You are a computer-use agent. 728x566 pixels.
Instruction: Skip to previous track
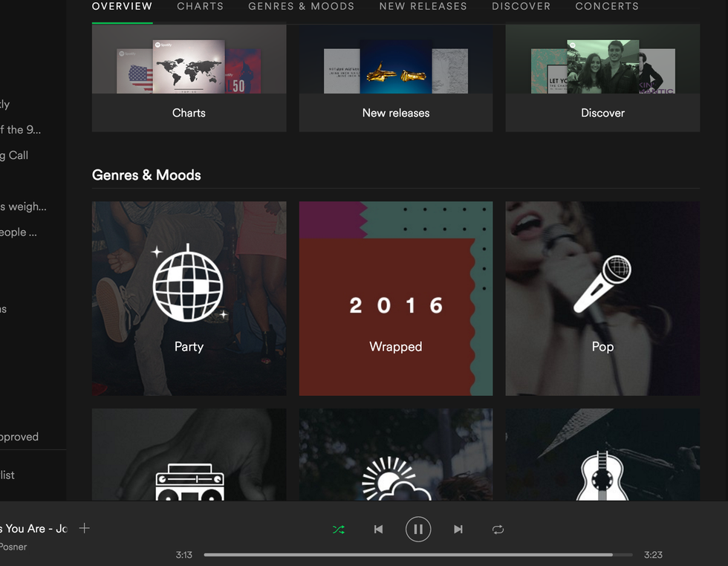pos(378,530)
